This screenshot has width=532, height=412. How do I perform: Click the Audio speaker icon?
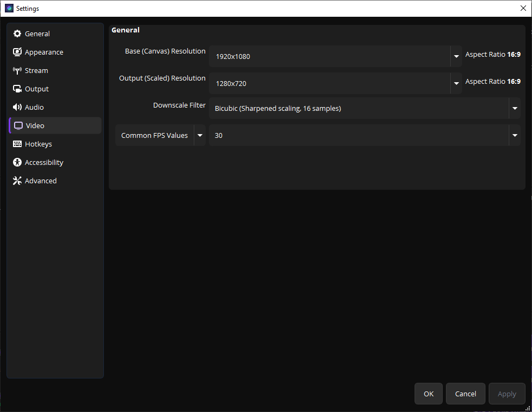pos(17,107)
